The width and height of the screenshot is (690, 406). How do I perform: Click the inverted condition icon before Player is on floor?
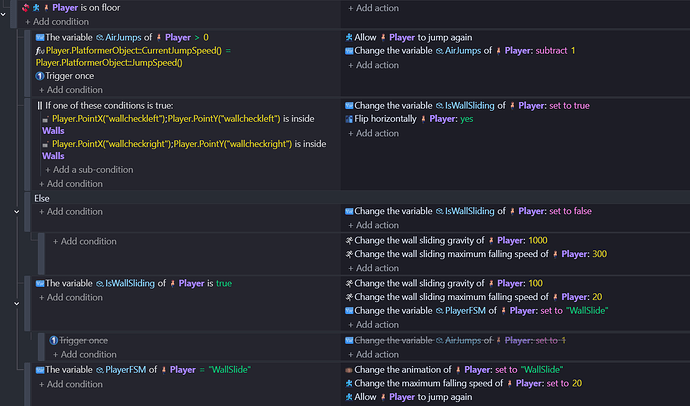(x=26, y=7)
